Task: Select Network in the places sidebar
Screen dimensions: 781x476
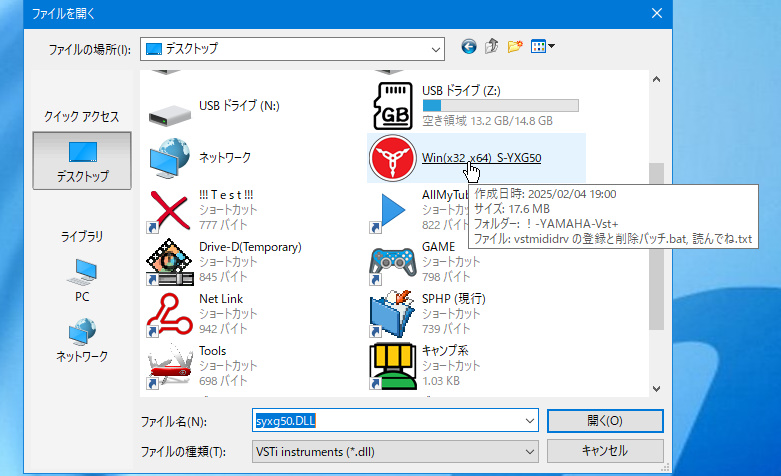Action: (83, 340)
